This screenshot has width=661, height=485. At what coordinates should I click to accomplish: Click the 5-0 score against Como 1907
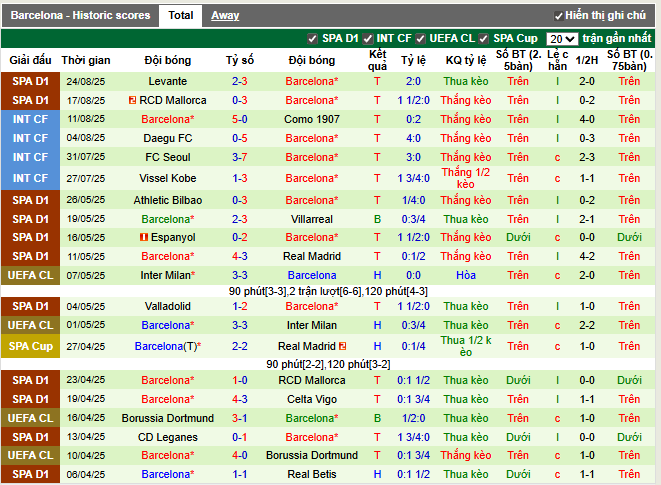tap(239, 119)
